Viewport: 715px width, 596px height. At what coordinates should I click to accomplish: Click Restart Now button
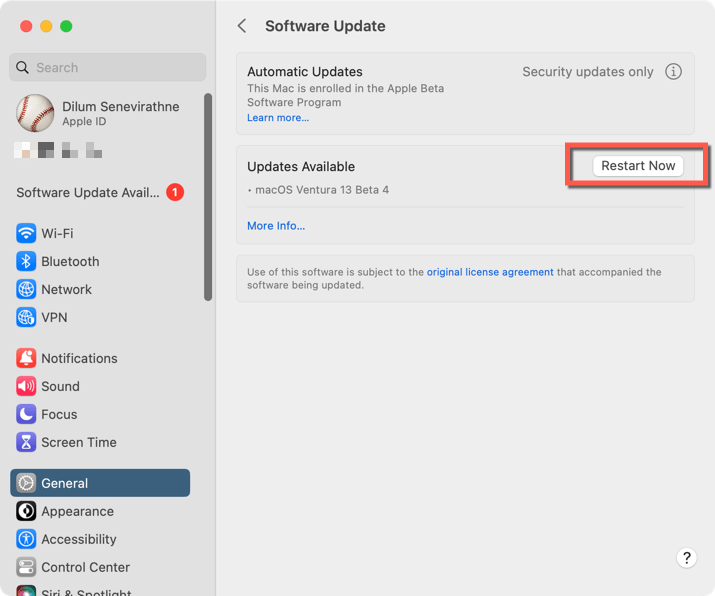click(x=638, y=166)
